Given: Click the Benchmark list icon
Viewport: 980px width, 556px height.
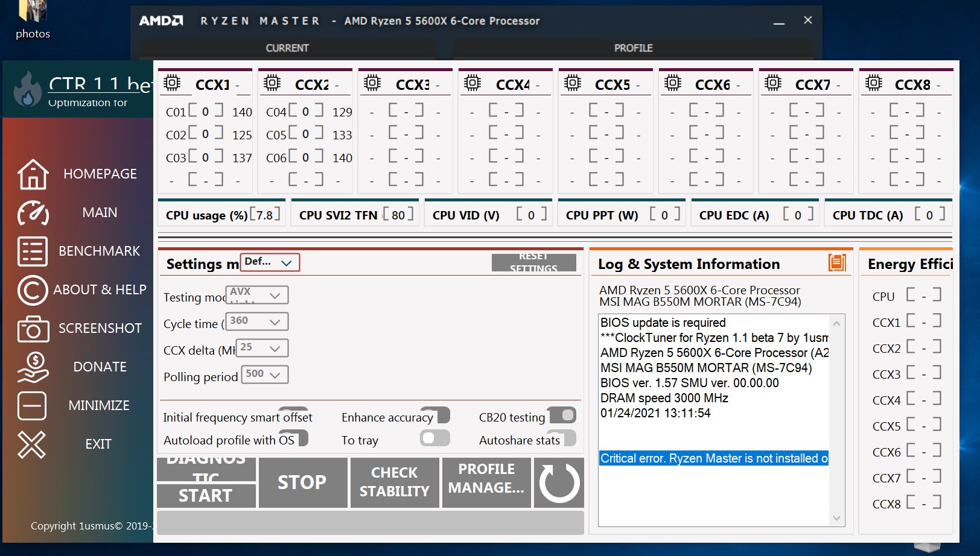Looking at the screenshot, I should pos(33,251).
